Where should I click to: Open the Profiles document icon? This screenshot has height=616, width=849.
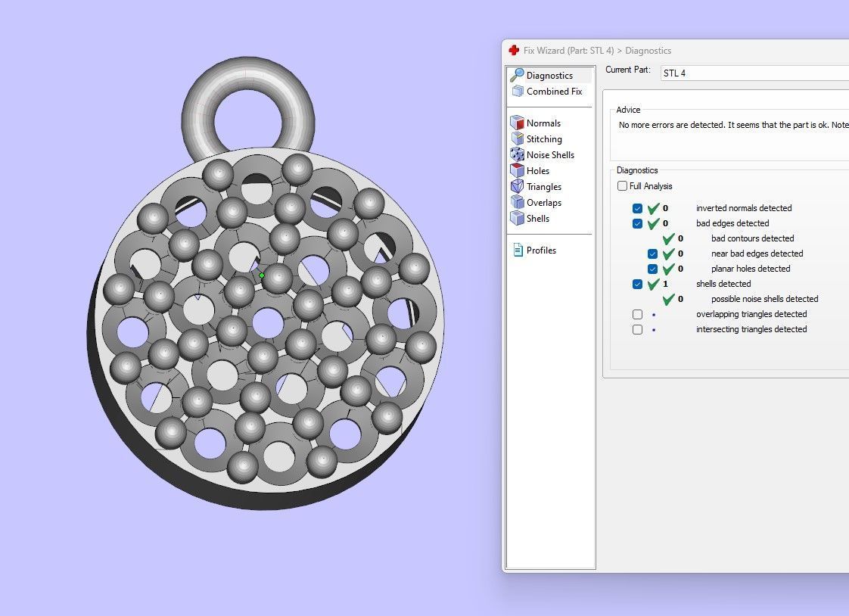click(518, 250)
